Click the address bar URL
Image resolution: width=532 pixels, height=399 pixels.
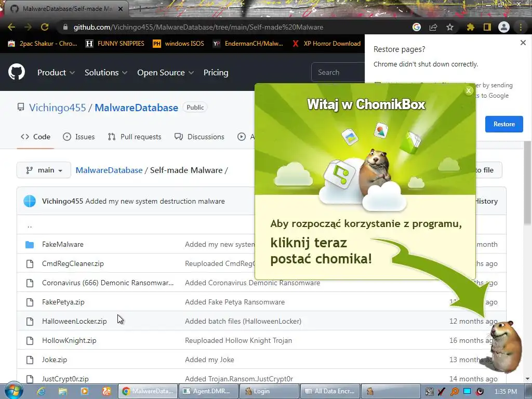point(198,27)
